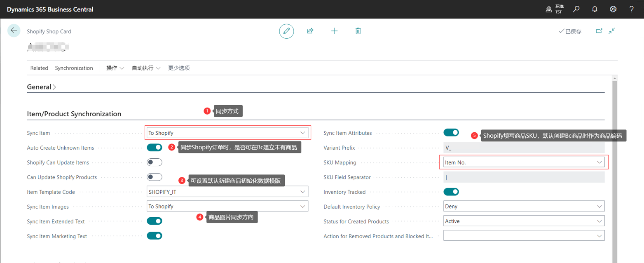Open page in new window icon

click(x=599, y=31)
